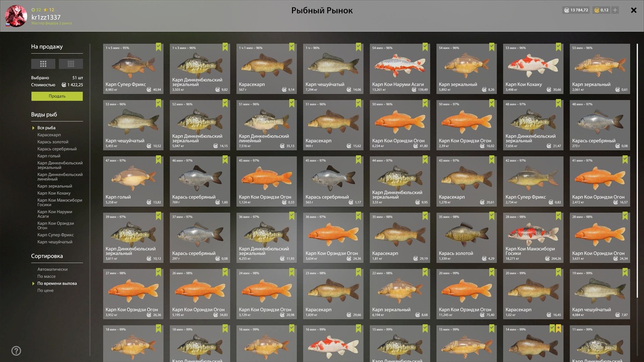This screenshot has height=362, width=644.
Task: Untick the checkmark on Карп Кои Мамэсибори Госики
Action: [x=559, y=216]
